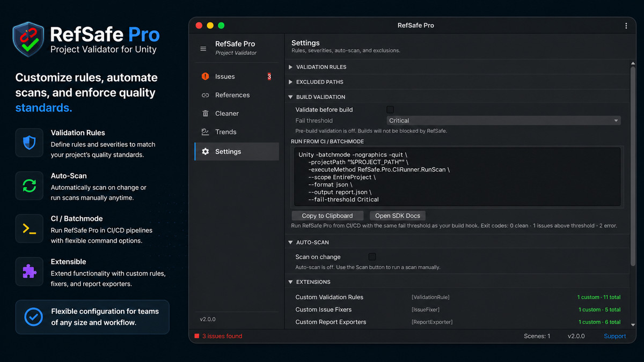Image resolution: width=644 pixels, height=362 pixels.
Task: Click the [ReportExporter] tag text
Action: (x=432, y=322)
